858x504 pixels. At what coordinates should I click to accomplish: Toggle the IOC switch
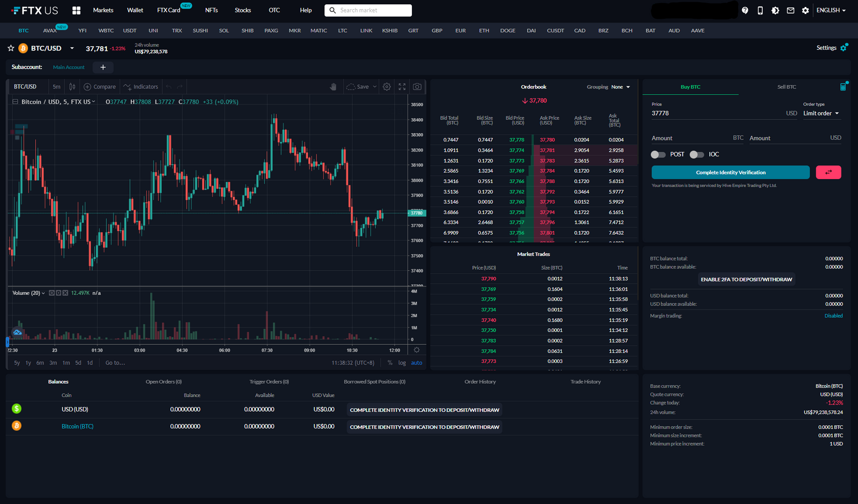(697, 154)
